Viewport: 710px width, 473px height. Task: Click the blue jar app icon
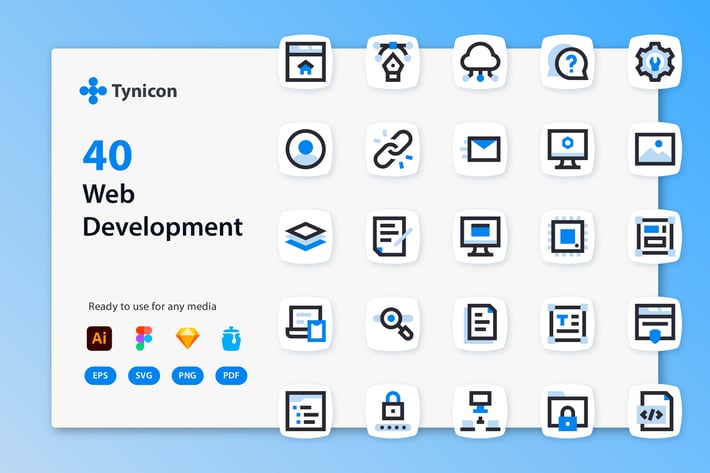coord(231,339)
